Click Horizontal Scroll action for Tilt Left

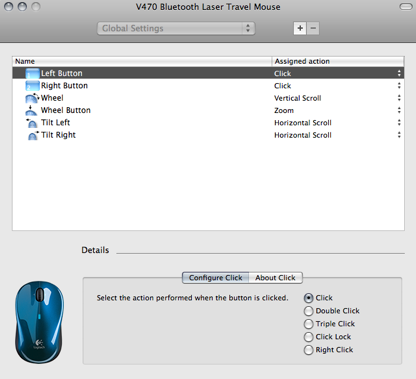tap(303, 123)
